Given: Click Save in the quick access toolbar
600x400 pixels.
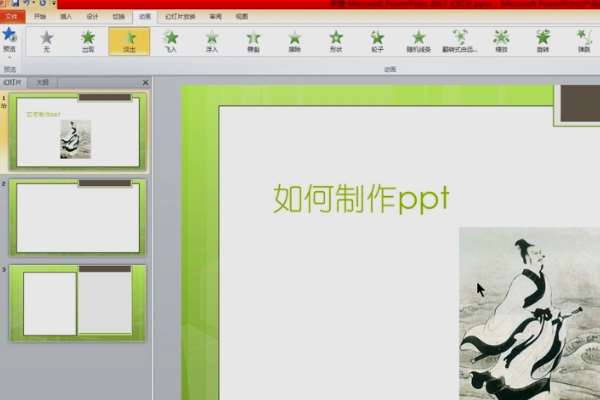Looking at the screenshot, I should point(15,3).
